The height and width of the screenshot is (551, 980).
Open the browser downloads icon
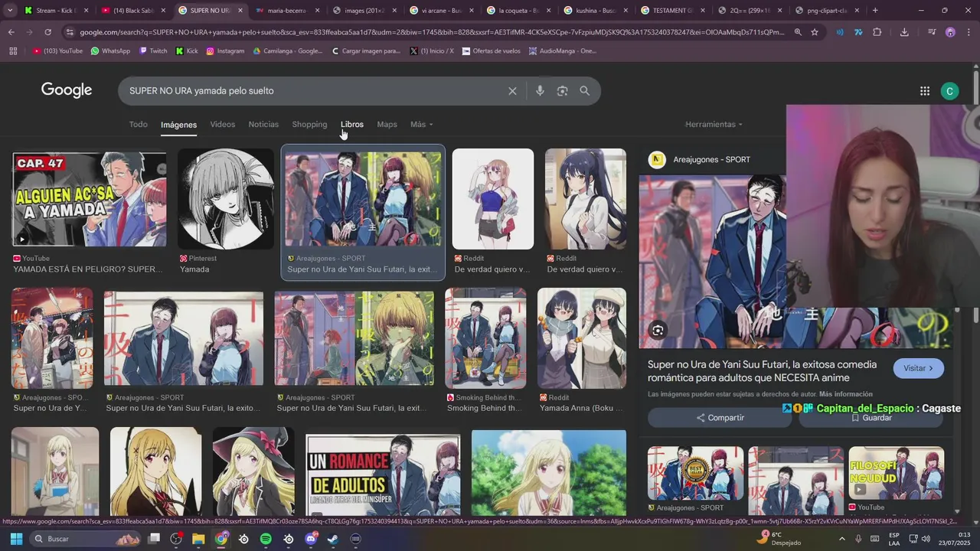(x=904, y=32)
